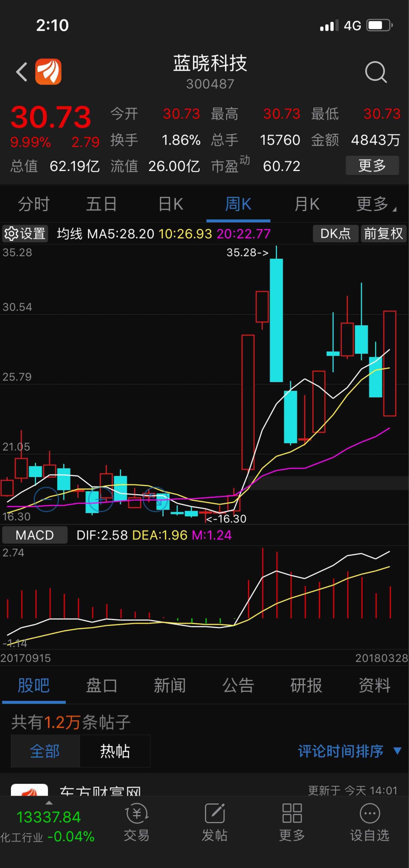
Task: Tap the 流值 26.00亿 value
Action: click(x=155, y=166)
